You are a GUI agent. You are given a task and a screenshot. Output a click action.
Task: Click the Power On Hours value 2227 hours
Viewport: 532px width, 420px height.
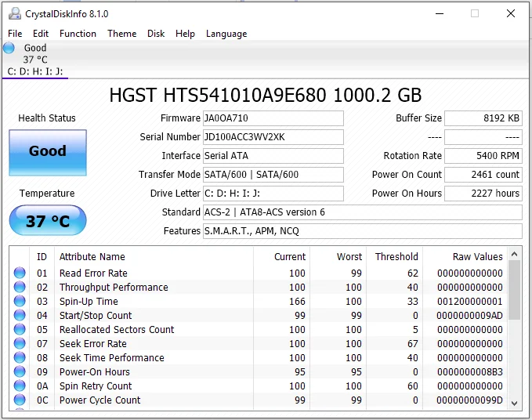pyautogui.click(x=483, y=194)
